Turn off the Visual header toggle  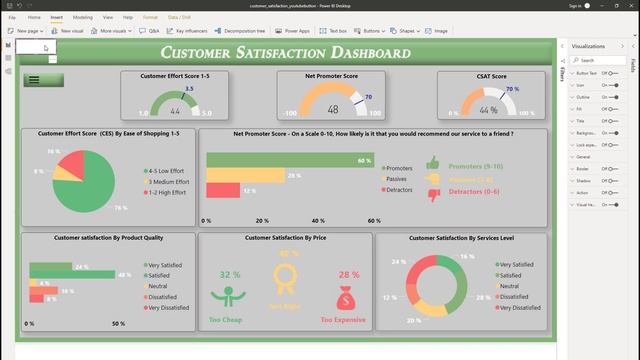[613, 204]
